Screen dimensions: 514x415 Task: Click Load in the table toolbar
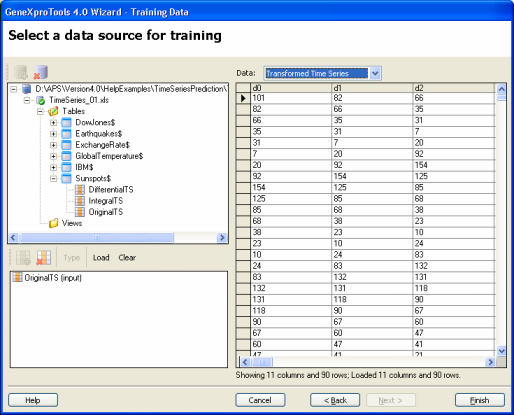click(x=101, y=258)
